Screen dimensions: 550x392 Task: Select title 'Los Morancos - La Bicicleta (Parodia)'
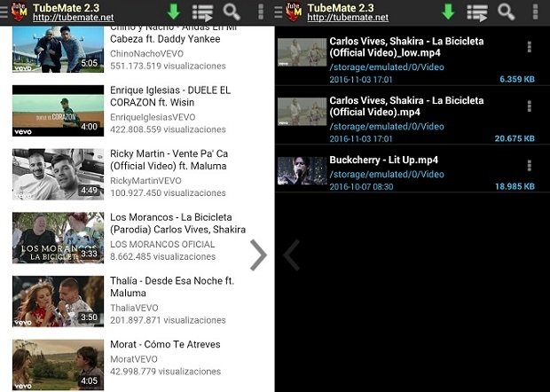tap(177, 223)
